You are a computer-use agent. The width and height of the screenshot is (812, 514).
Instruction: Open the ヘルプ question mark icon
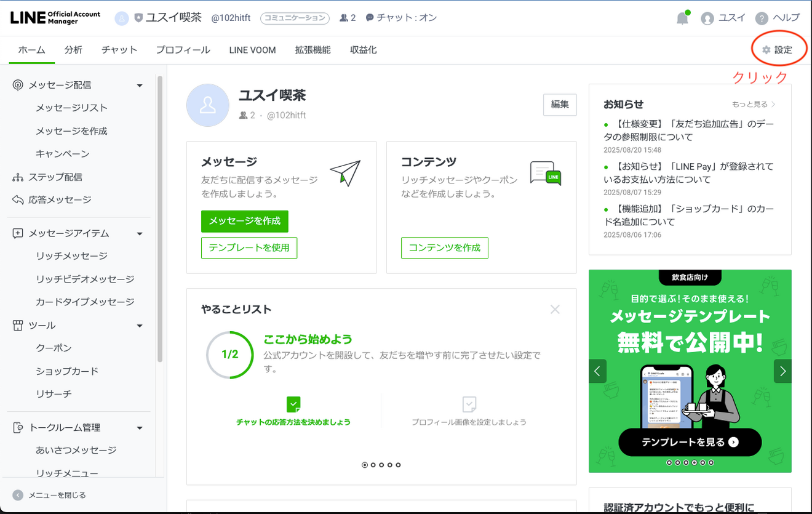762,18
